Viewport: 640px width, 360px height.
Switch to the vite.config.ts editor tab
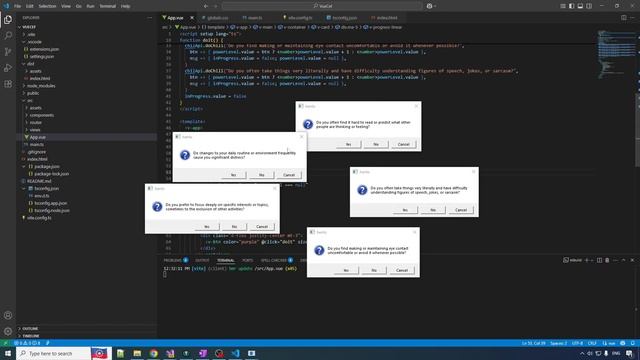[x=300, y=18]
